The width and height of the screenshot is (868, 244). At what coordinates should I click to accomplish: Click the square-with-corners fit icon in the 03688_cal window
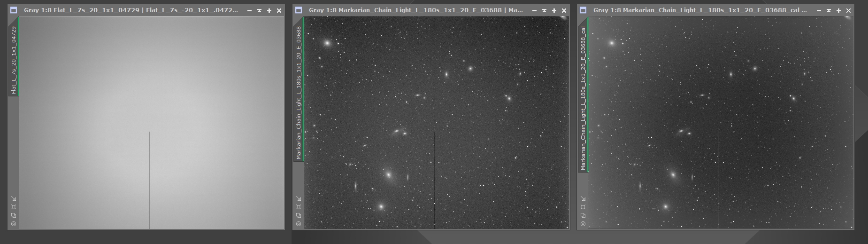tap(583, 207)
